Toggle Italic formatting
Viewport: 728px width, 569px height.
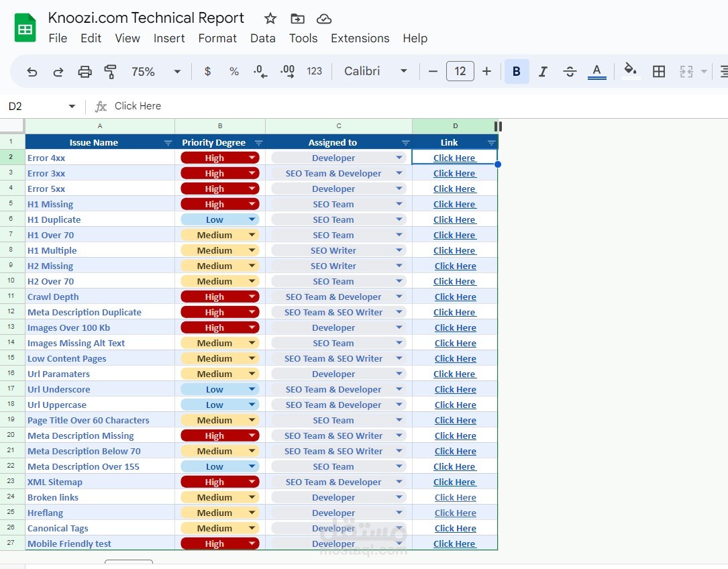point(543,71)
